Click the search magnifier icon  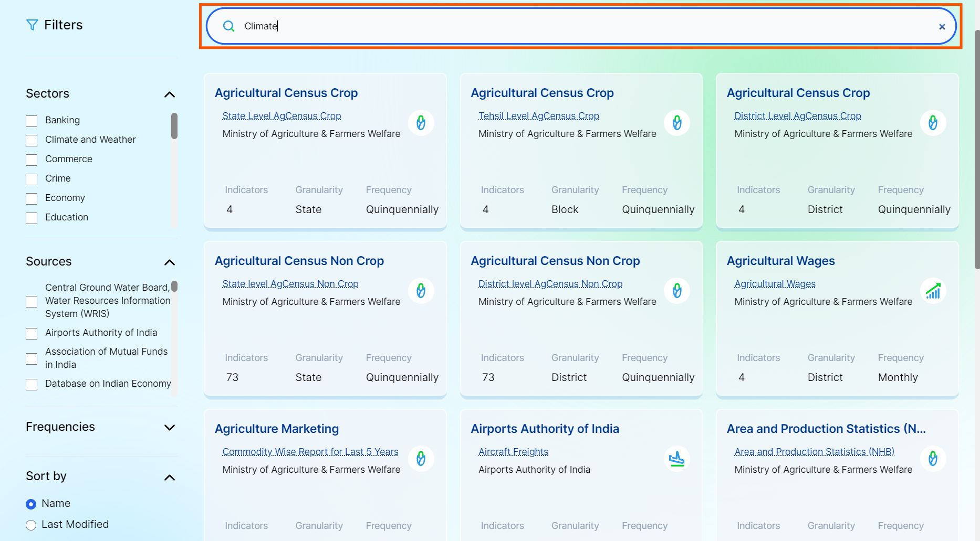tap(228, 26)
